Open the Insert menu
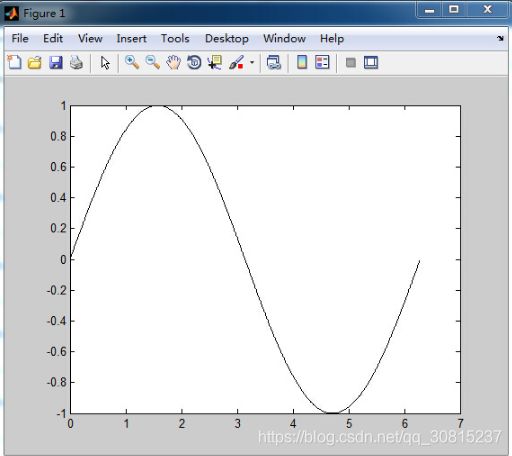Viewport: 512px width, 456px height. click(131, 39)
